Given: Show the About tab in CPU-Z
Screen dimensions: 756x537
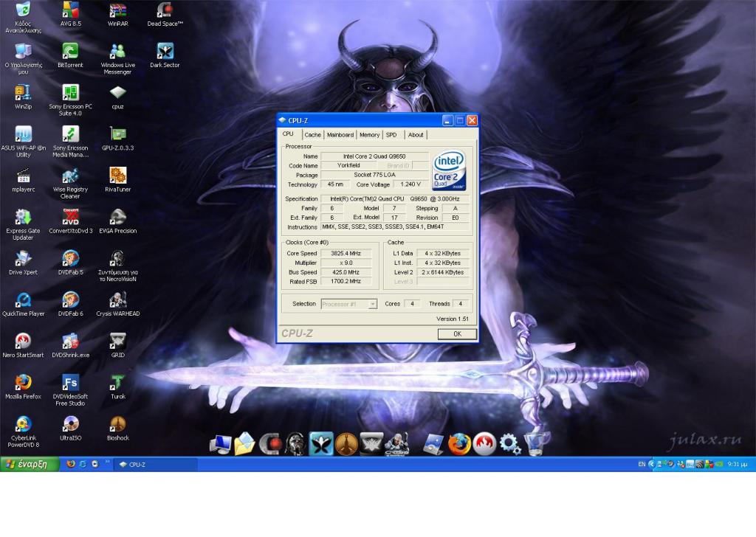Looking at the screenshot, I should [416, 135].
